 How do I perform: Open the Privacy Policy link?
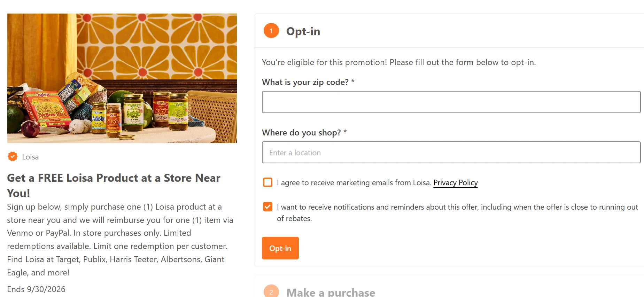click(456, 183)
